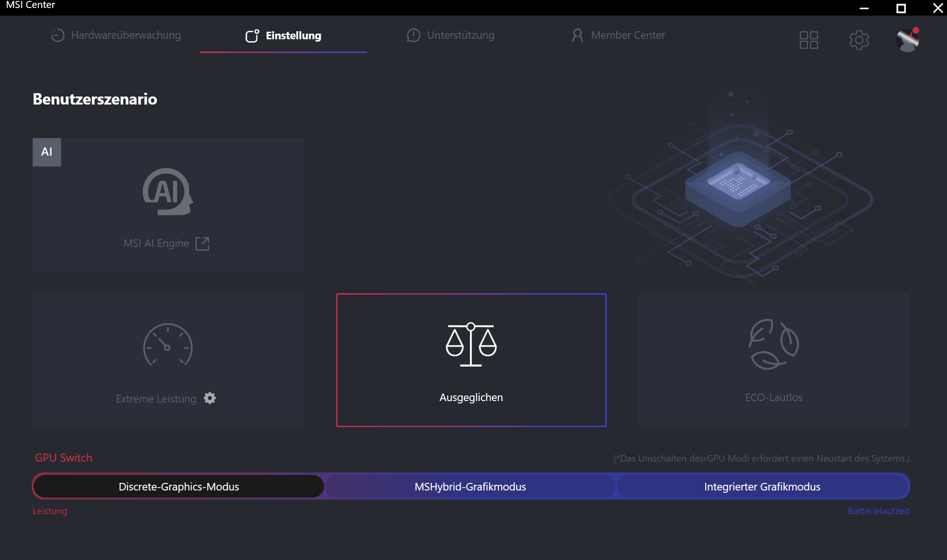Click the AI badge on tile
This screenshot has height=560, width=947.
click(x=47, y=152)
